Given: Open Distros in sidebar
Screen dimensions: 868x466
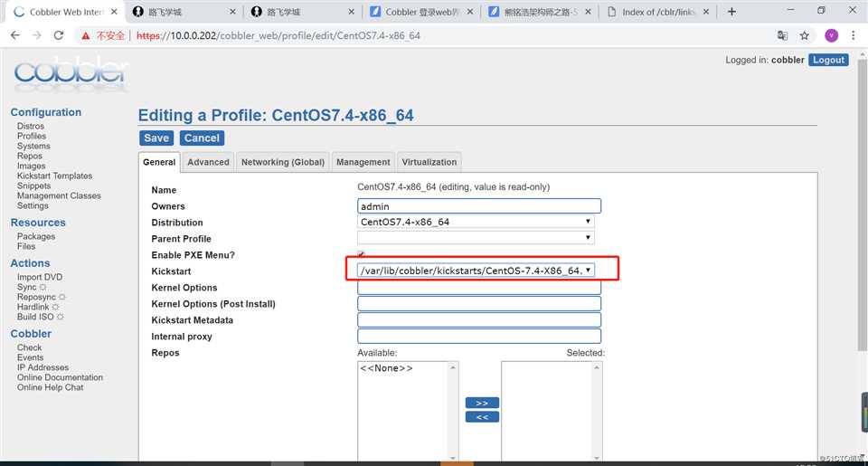Looking at the screenshot, I should click(31, 127).
